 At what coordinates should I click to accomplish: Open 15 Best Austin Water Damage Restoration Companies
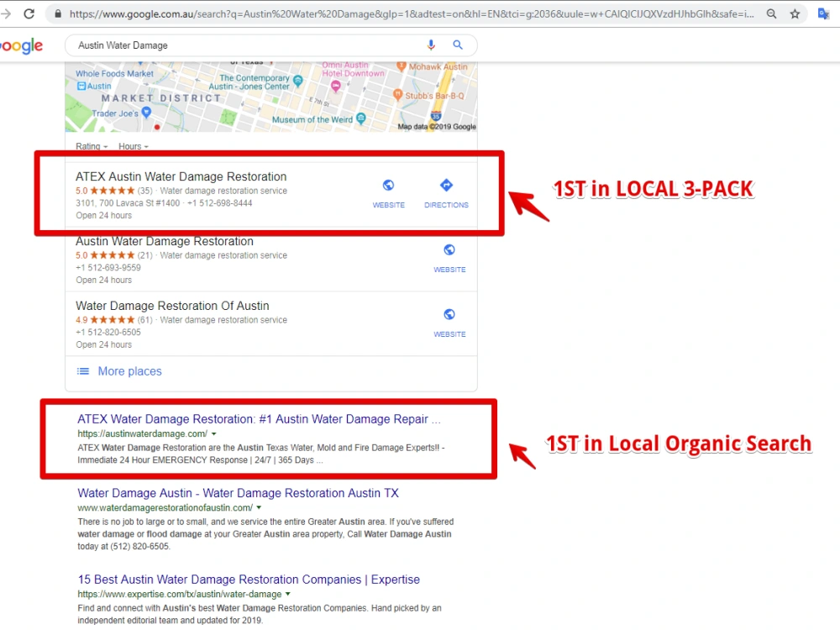(249, 580)
